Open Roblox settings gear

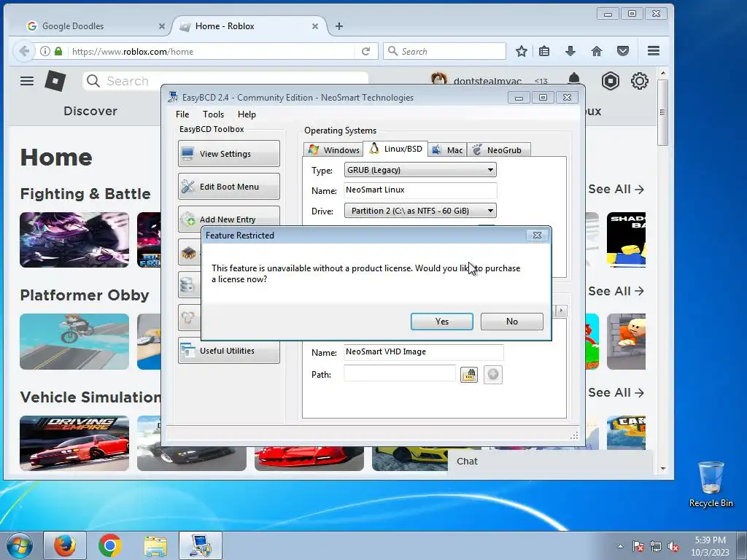click(x=639, y=82)
